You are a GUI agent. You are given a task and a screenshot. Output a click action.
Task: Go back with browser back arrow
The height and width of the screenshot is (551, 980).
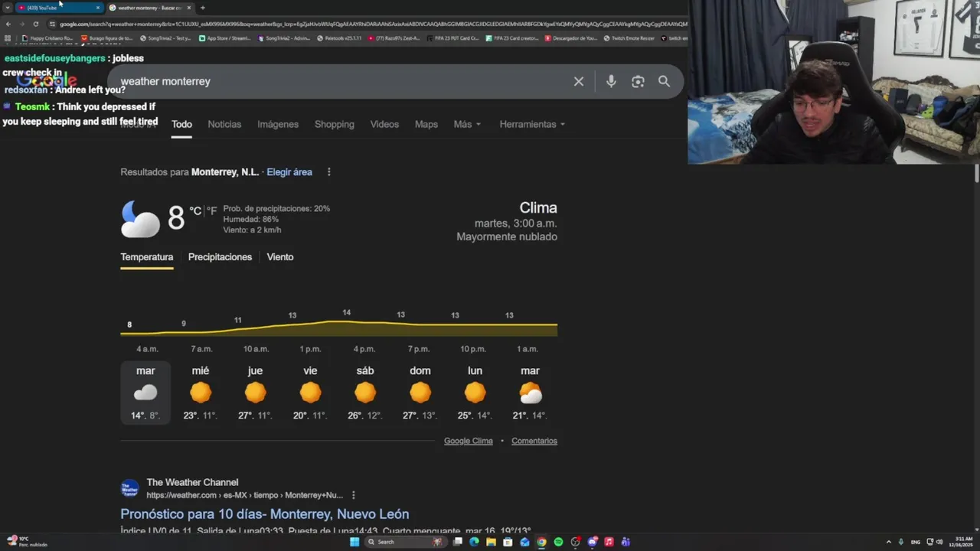(x=8, y=24)
